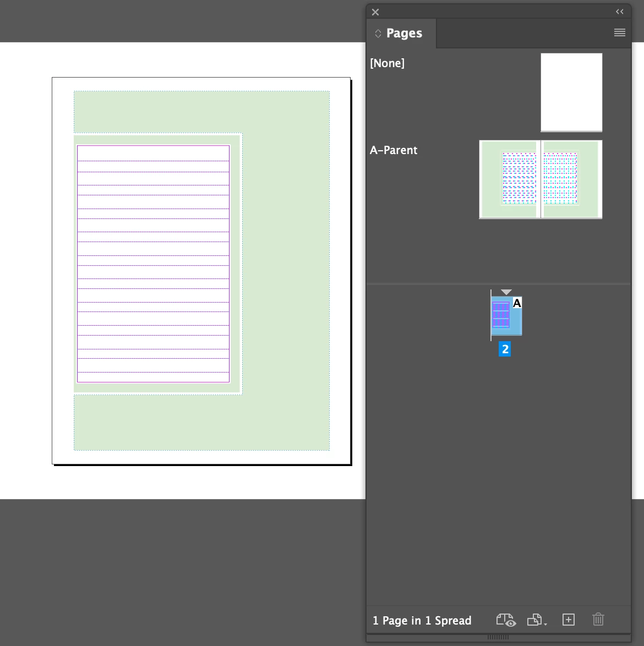
Task: Click the Edit page size icon
Action: pyautogui.click(x=505, y=620)
